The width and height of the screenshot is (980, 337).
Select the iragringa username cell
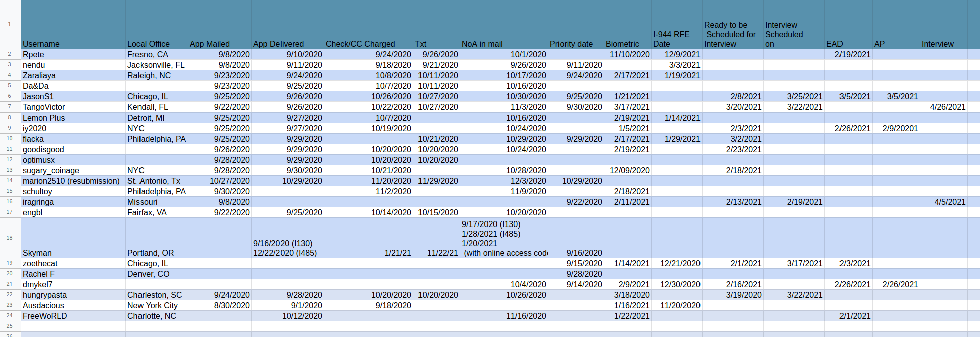pyautogui.click(x=73, y=202)
